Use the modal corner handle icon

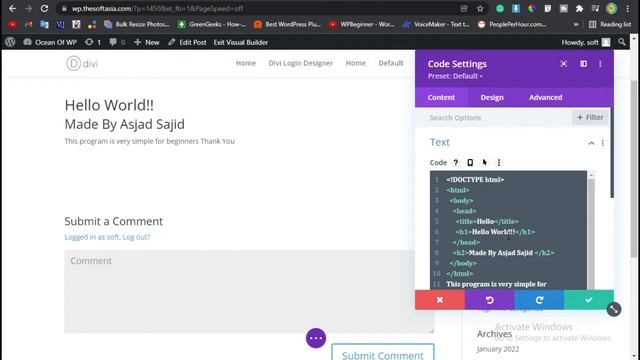pyautogui.click(x=614, y=309)
